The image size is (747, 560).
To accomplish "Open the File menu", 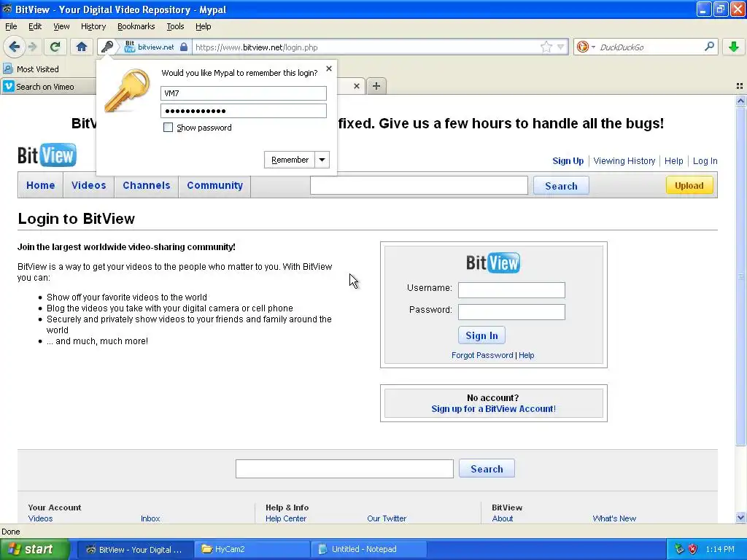I will pos(11,26).
